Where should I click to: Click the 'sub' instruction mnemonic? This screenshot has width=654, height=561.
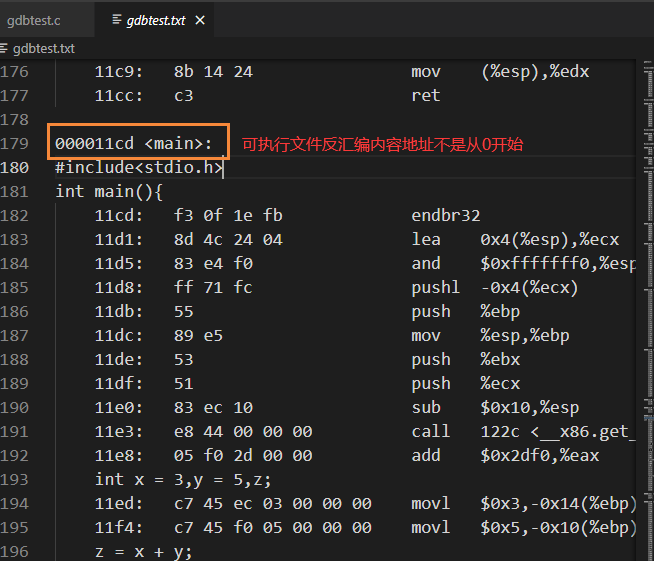point(426,408)
